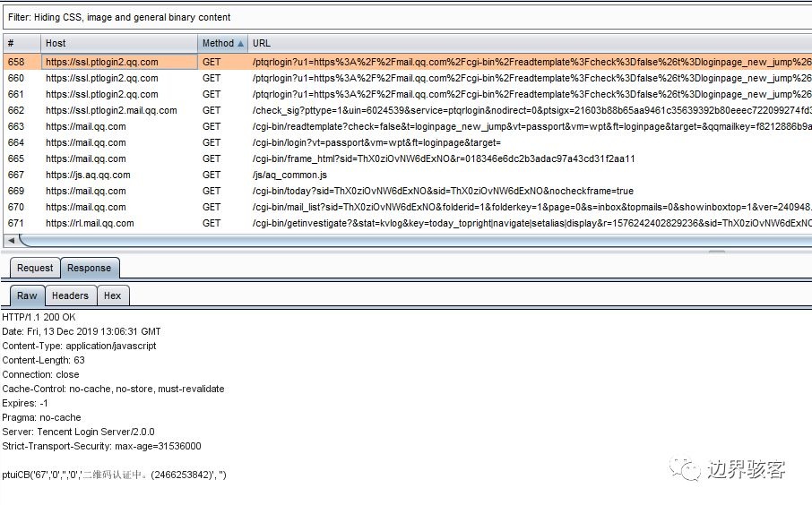812x505 pixels.
Task: Select request row 664 cgi-bin/login URL
Action: click(376, 142)
